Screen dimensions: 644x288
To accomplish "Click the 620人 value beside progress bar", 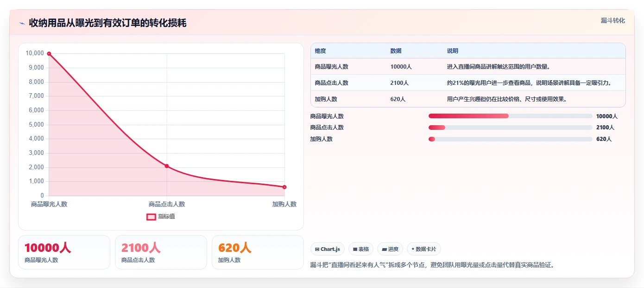I will 604,139.
